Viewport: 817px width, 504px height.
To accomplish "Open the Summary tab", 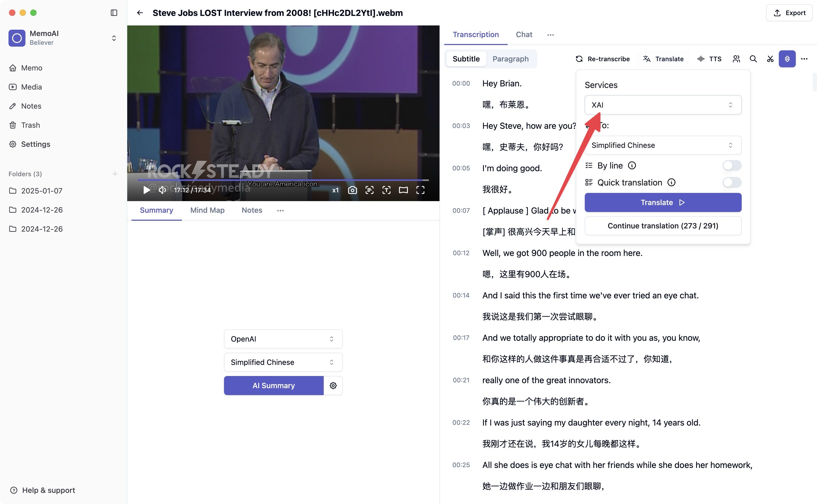I will click(x=156, y=210).
